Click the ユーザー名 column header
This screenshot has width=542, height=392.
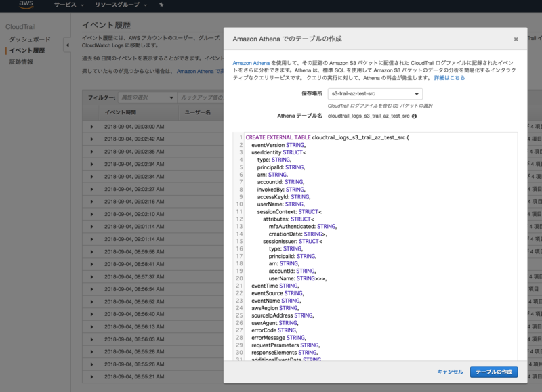point(197,112)
